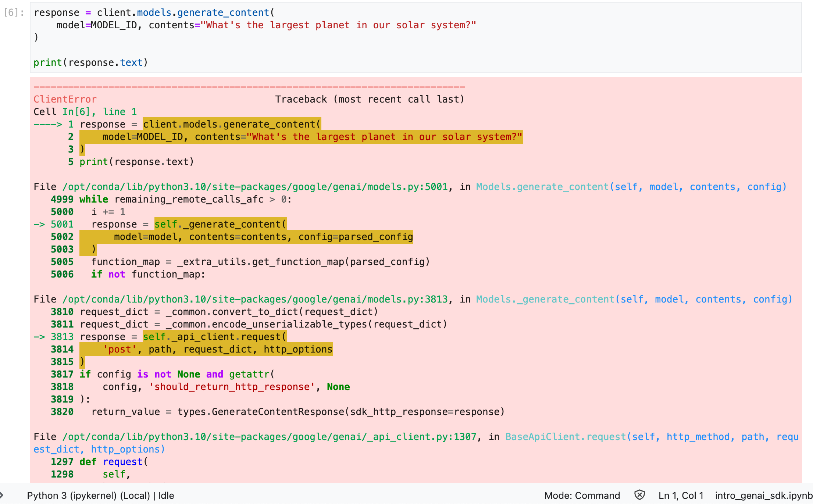Click MODEL_ID in the input cell
The width and height of the screenshot is (813, 504).
(x=114, y=25)
